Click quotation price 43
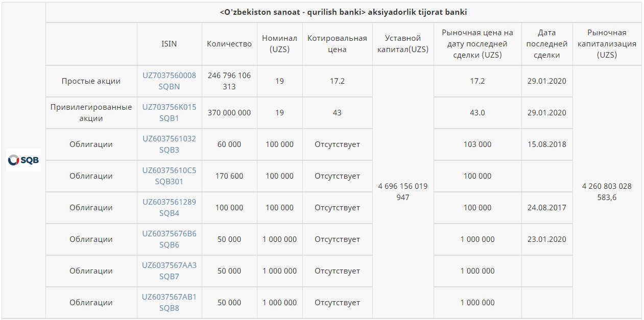 point(337,113)
